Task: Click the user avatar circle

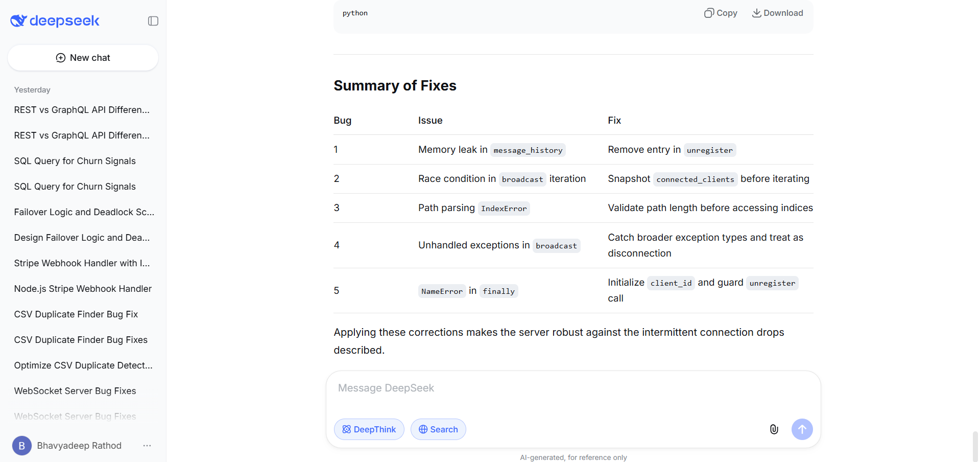Action: click(x=21, y=445)
